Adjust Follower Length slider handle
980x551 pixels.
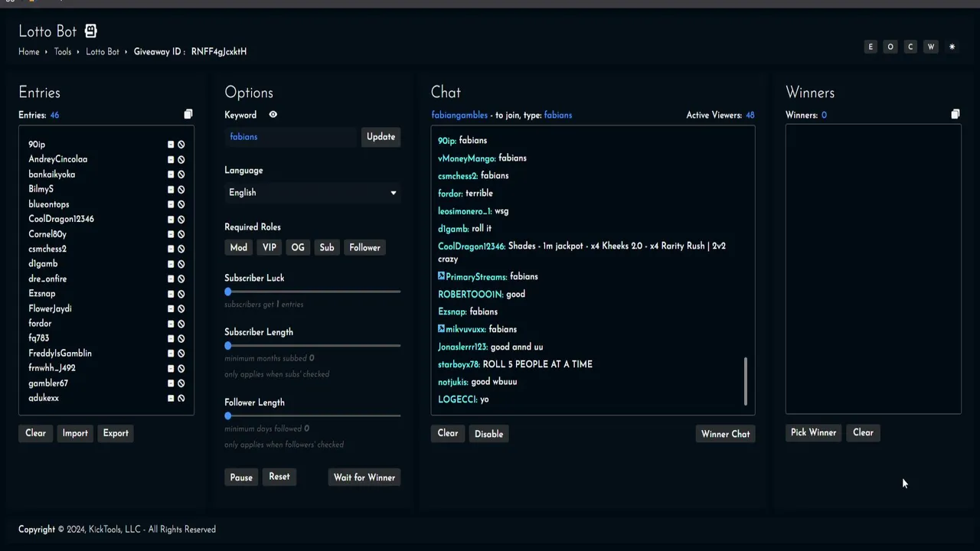pos(228,416)
